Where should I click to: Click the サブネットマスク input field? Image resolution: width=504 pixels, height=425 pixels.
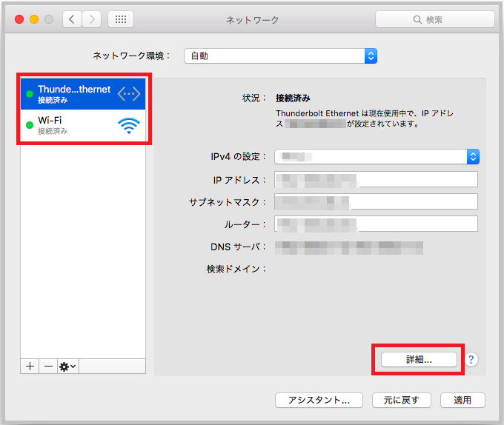point(376,201)
